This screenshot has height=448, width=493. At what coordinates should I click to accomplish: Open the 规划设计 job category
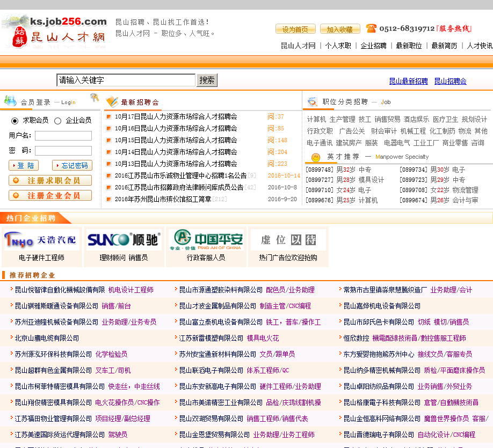tap(474, 120)
